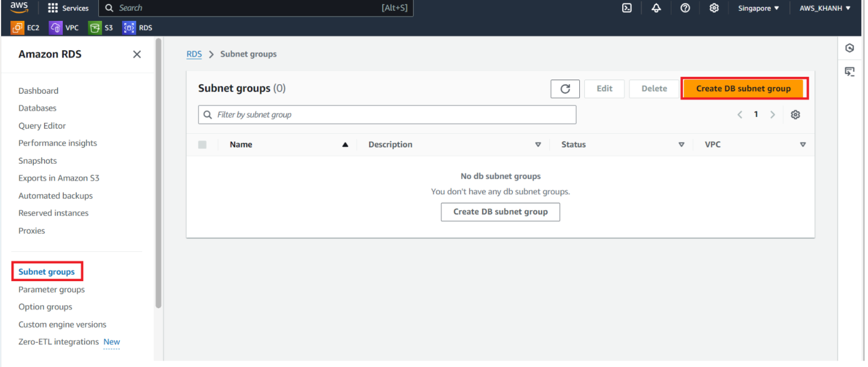The height and width of the screenshot is (367, 868).
Task: Open the lower tutorial icon in right panel
Action: 849,71
